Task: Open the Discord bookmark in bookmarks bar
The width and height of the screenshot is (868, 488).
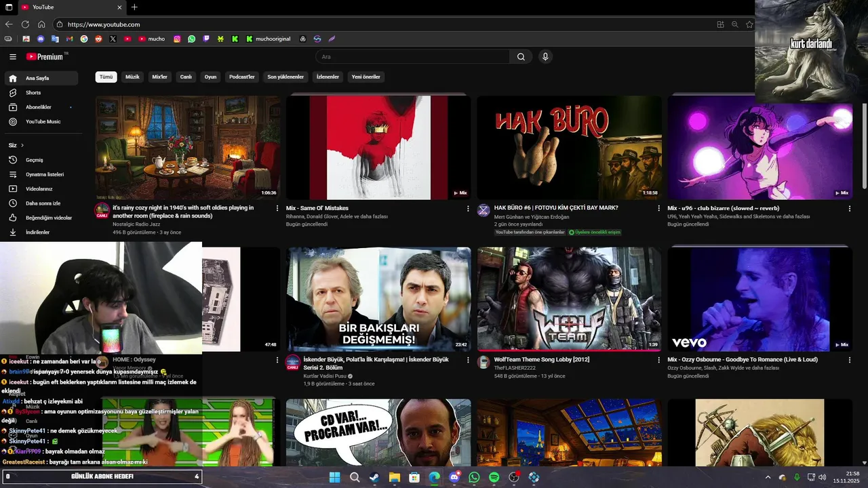Action: point(41,39)
